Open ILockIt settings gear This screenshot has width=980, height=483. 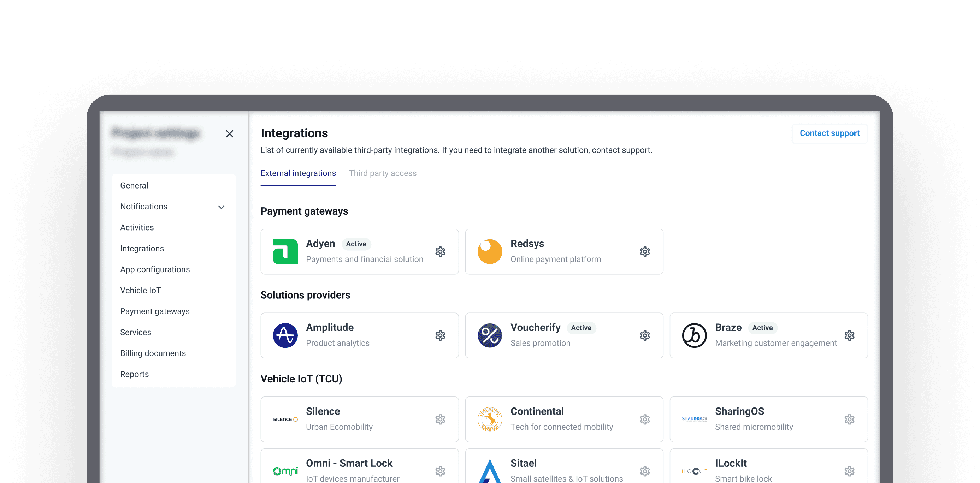click(x=850, y=471)
